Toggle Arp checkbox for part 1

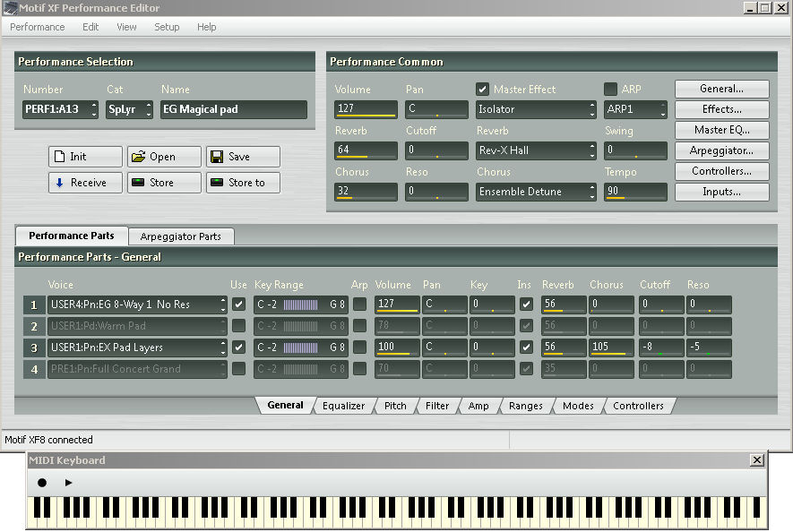pyautogui.click(x=359, y=304)
